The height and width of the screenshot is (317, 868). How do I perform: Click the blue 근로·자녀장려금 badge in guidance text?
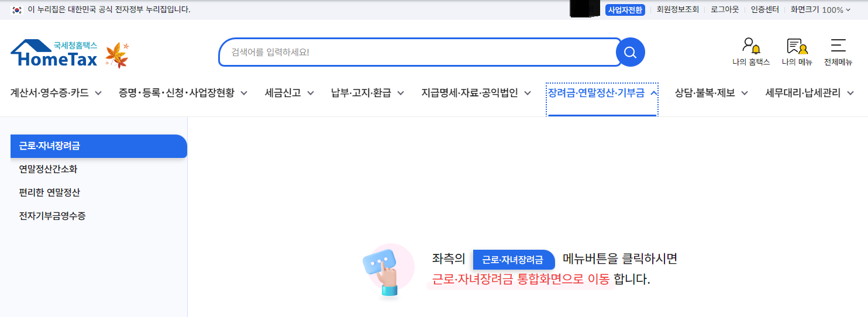click(513, 260)
